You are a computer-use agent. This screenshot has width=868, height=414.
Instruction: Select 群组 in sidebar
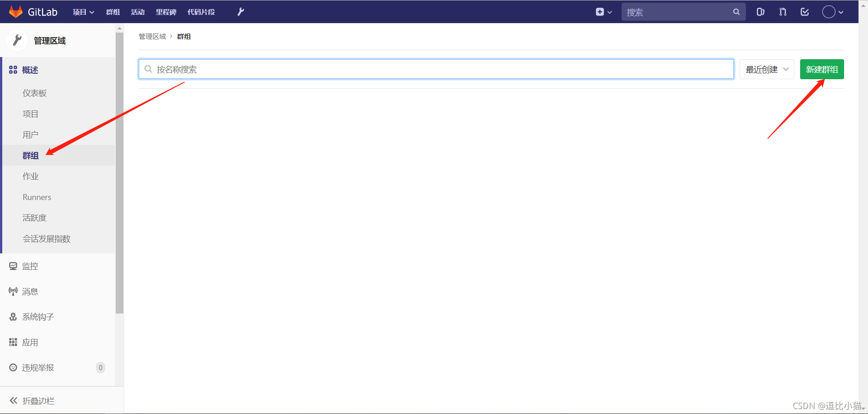coord(30,156)
